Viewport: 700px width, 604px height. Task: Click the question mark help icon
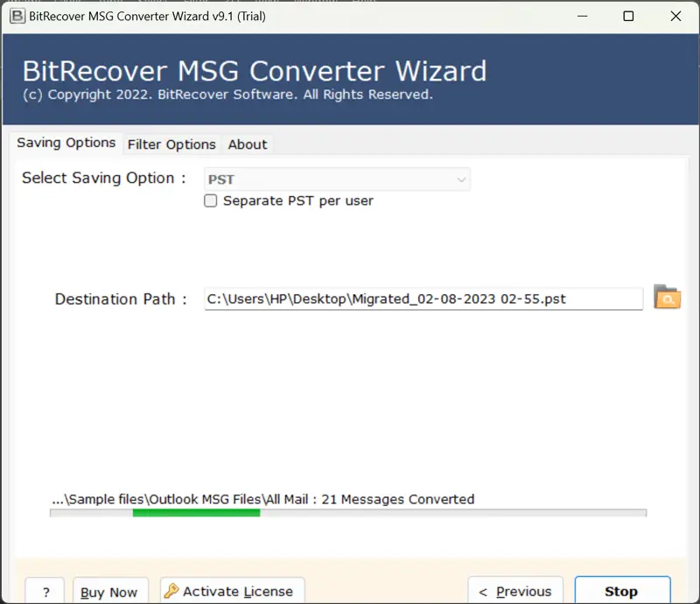coord(45,591)
